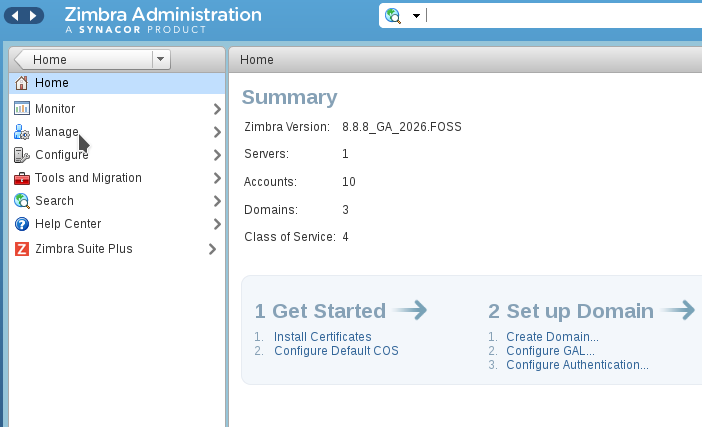Open the search type dropdown arrow

click(416, 16)
